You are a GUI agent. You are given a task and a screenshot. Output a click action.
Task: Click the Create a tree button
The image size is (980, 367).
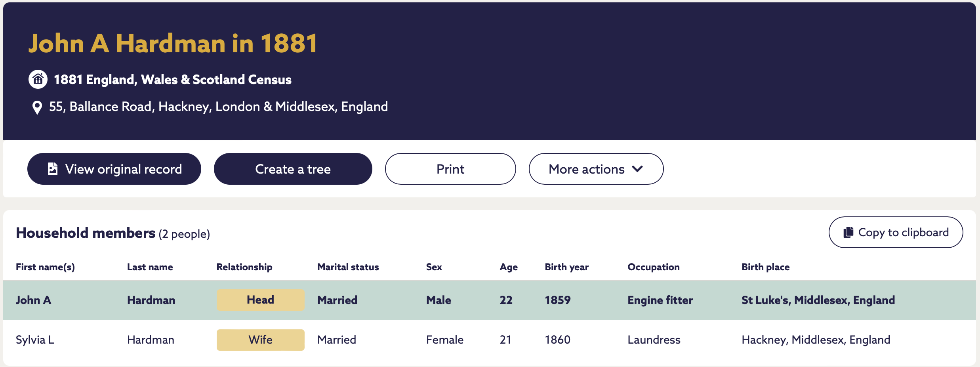[x=293, y=169]
